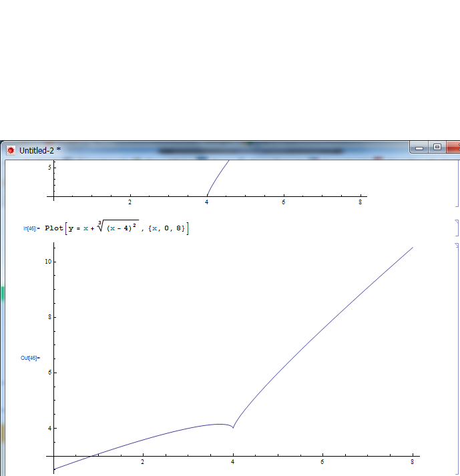Click the 8 tick label on lower x-axis

412,462
